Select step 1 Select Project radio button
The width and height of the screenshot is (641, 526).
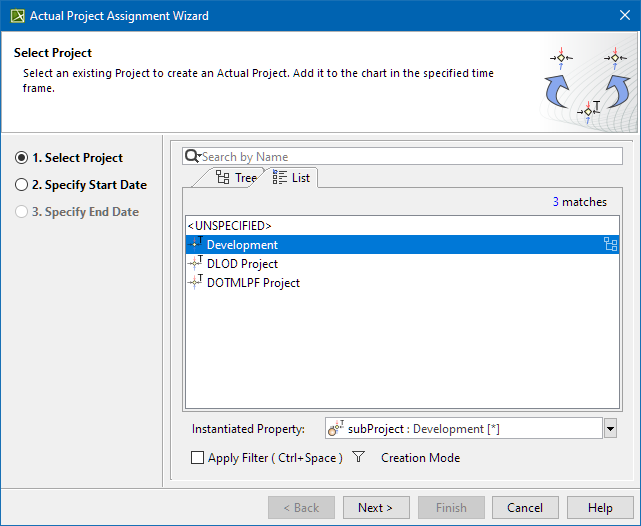pyautogui.click(x=22, y=158)
